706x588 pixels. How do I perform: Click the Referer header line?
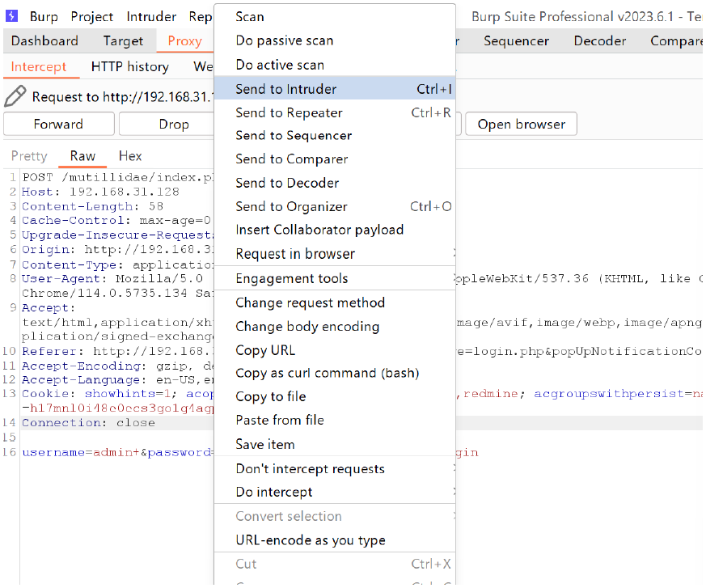(117, 351)
